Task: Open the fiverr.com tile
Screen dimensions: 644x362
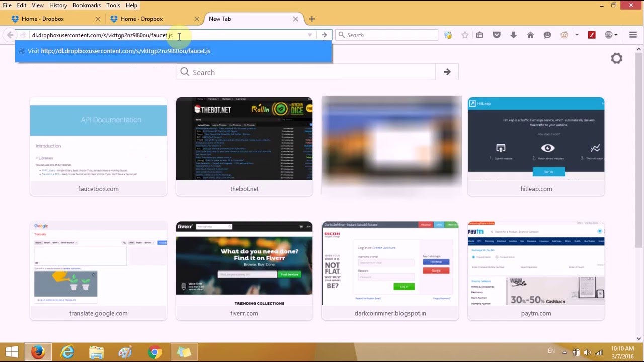Action: pyautogui.click(x=244, y=270)
